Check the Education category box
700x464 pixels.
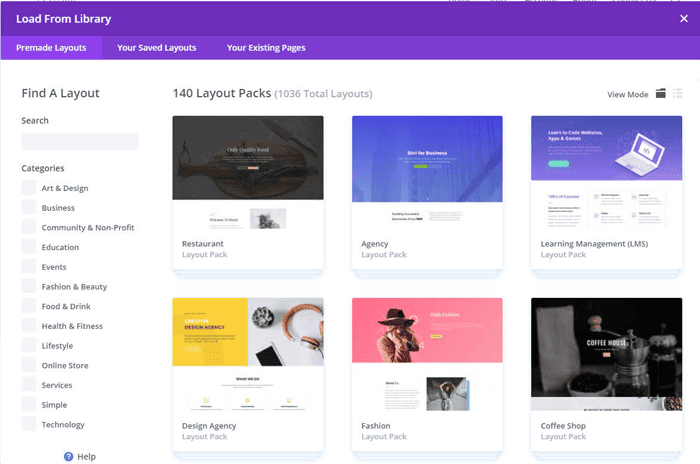point(29,247)
